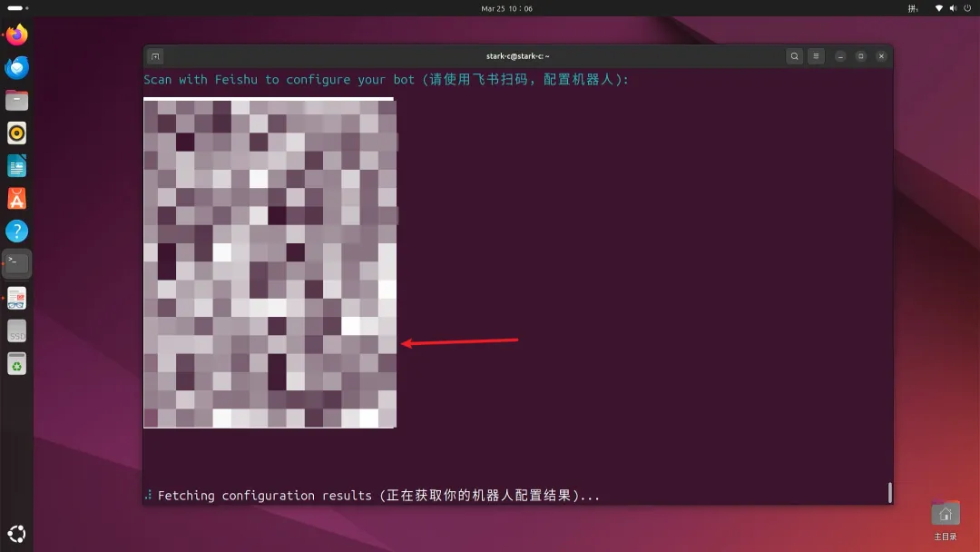Open the Home folder desktop icon
The image size is (980, 552).
coord(945,520)
